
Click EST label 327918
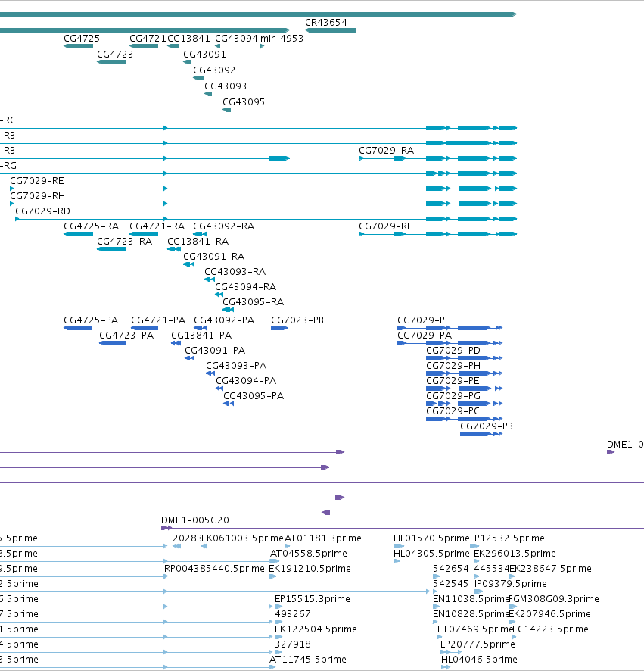pos(293,644)
